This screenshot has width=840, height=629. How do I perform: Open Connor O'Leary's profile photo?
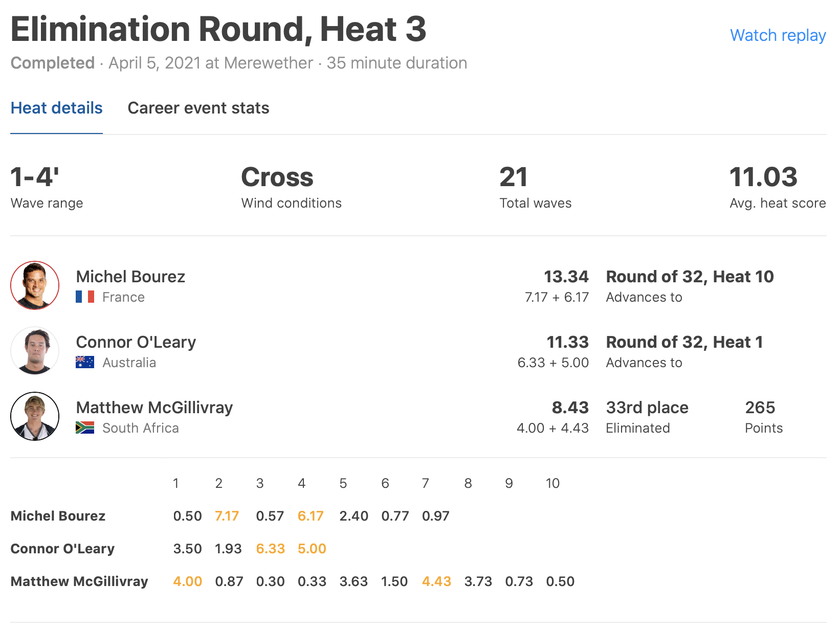point(35,351)
